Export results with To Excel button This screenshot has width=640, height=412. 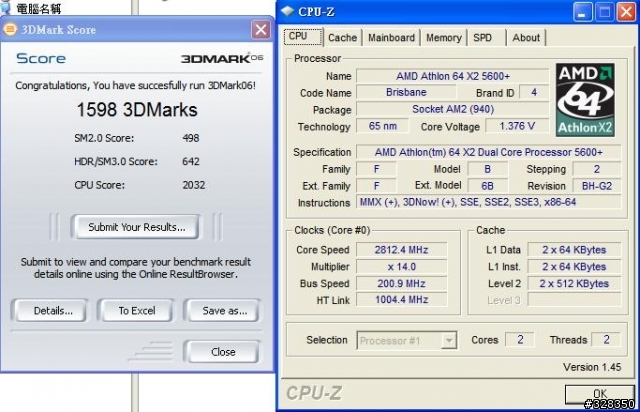tap(137, 311)
